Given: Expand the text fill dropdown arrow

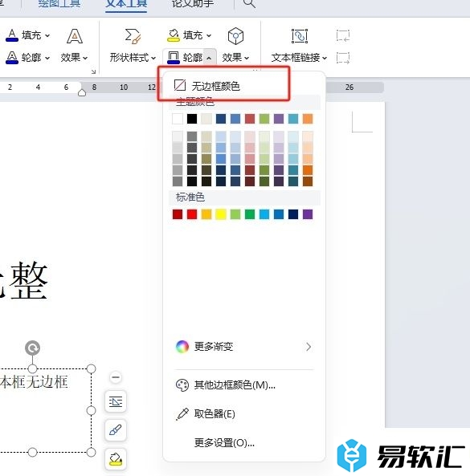Looking at the screenshot, I should 47,35.
